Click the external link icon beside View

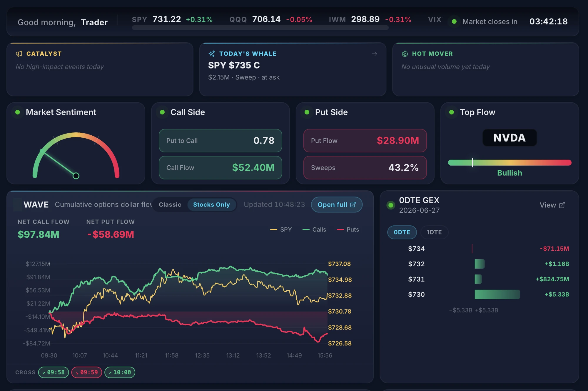pos(562,205)
